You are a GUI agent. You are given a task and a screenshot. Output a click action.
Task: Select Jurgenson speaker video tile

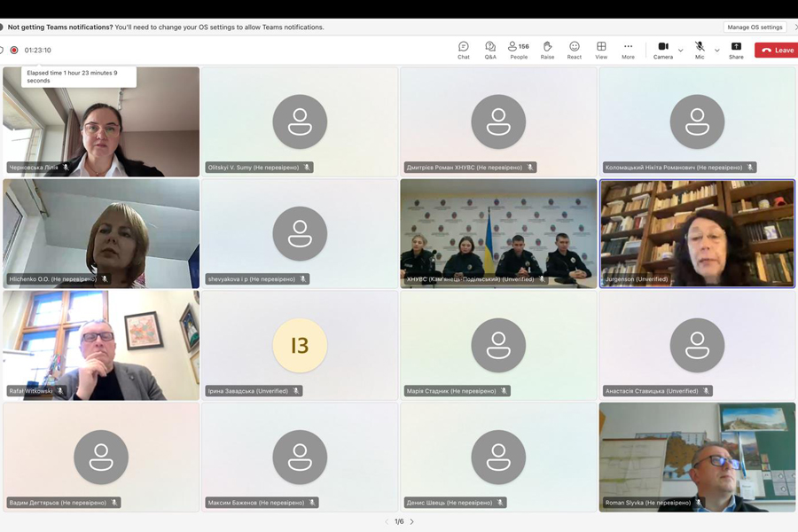pos(697,233)
